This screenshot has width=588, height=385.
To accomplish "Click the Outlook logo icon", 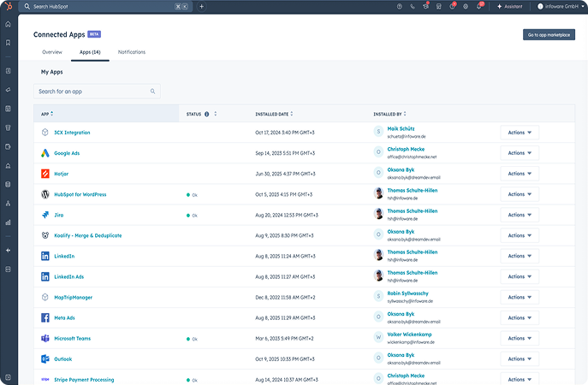I will coord(45,358).
